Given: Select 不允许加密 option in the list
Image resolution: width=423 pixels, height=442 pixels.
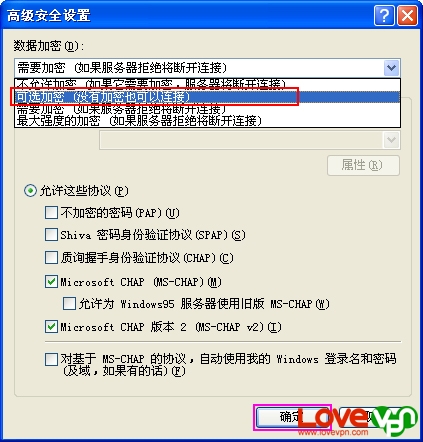Looking at the screenshot, I should [x=207, y=85].
